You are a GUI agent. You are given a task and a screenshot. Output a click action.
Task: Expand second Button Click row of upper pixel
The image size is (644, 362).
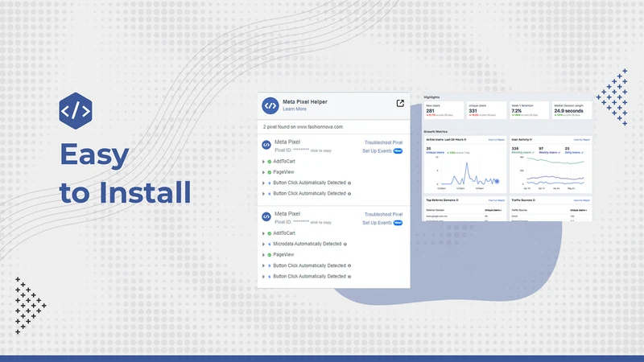pyautogui.click(x=264, y=194)
